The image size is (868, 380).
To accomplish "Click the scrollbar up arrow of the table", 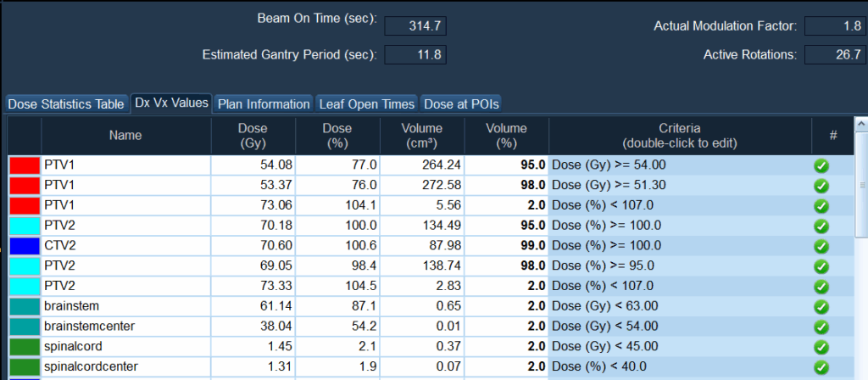I will 861,126.
